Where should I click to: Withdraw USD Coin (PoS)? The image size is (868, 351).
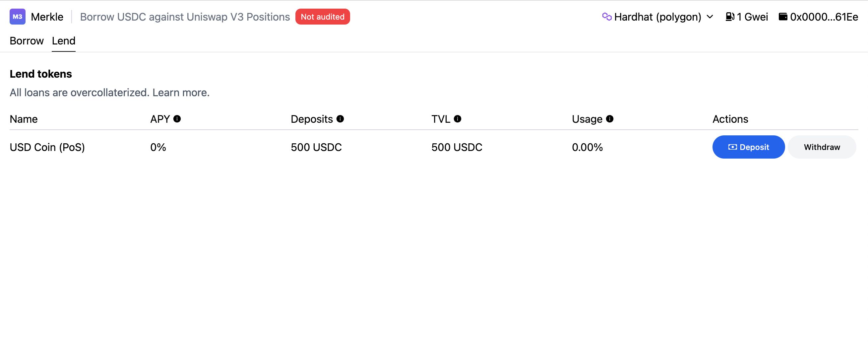822,147
